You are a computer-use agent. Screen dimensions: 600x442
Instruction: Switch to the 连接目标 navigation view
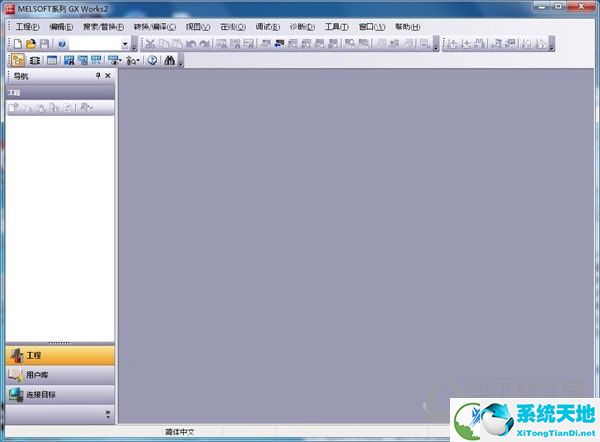[60, 395]
